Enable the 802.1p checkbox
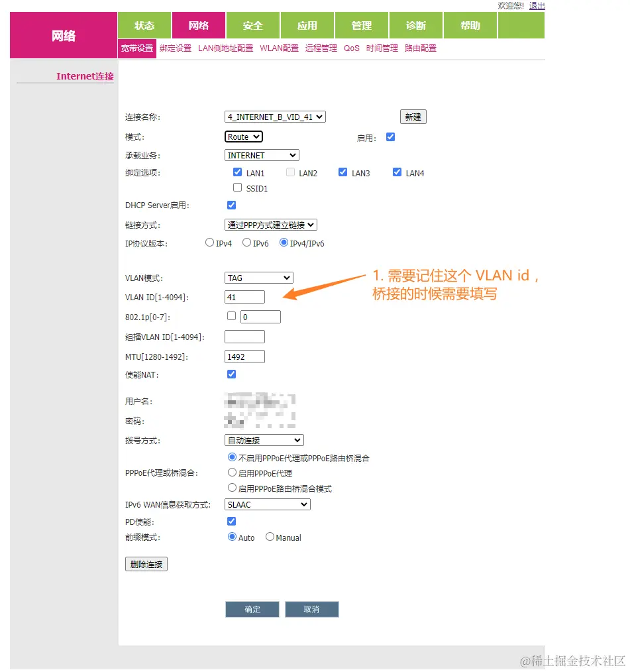Screen dimensions: 630x672 pyautogui.click(x=231, y=316)
